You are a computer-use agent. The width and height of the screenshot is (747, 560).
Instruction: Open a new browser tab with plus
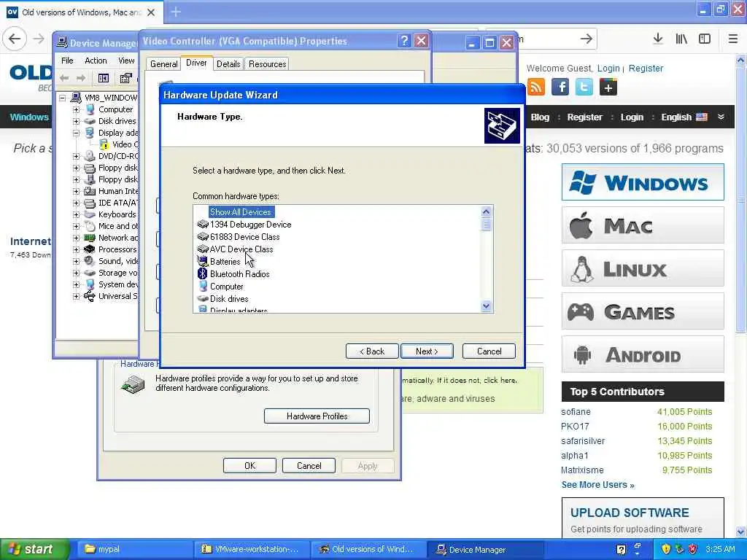[x=176, y=12]
